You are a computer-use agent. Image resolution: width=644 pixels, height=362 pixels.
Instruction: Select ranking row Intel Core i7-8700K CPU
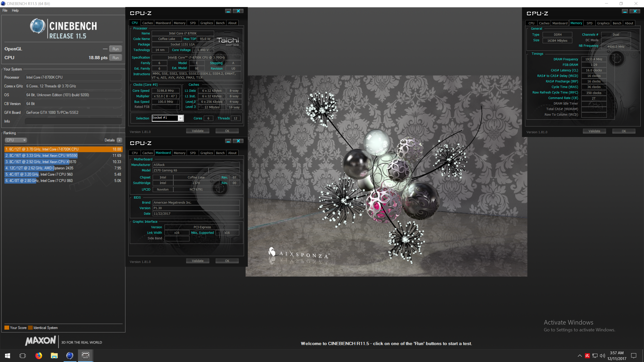pos(63,149)
